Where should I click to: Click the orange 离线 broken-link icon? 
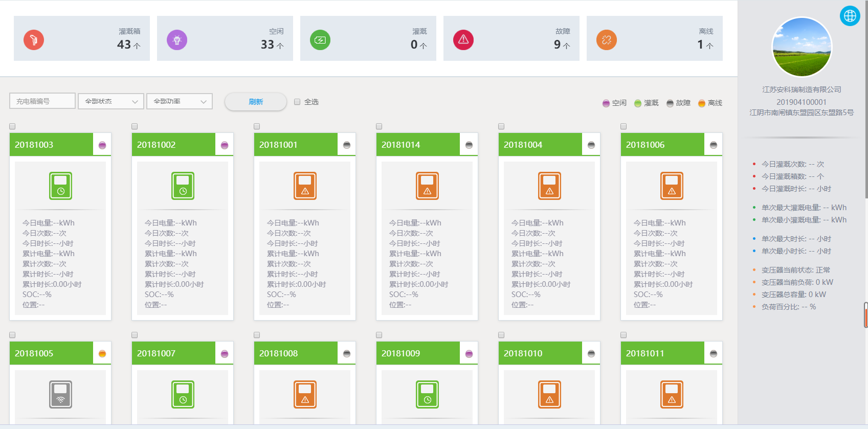coord(607,40)
